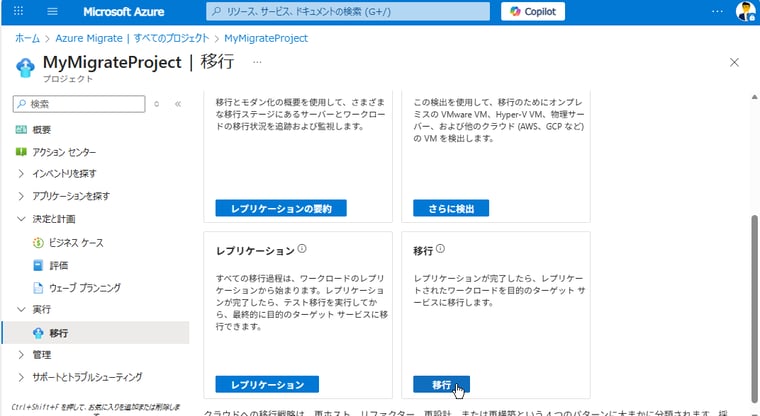Click the info icon next to 移行 heading
760x416 pixels.
click(x=440, y=249)
